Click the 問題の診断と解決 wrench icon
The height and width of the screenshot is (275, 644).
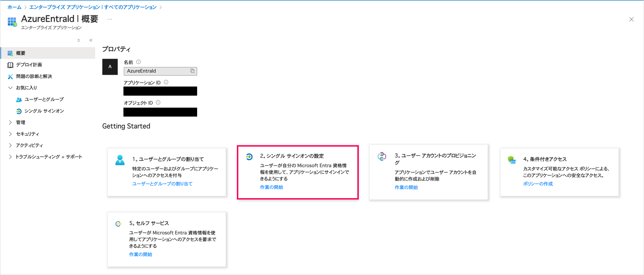(x=10, y=77)
